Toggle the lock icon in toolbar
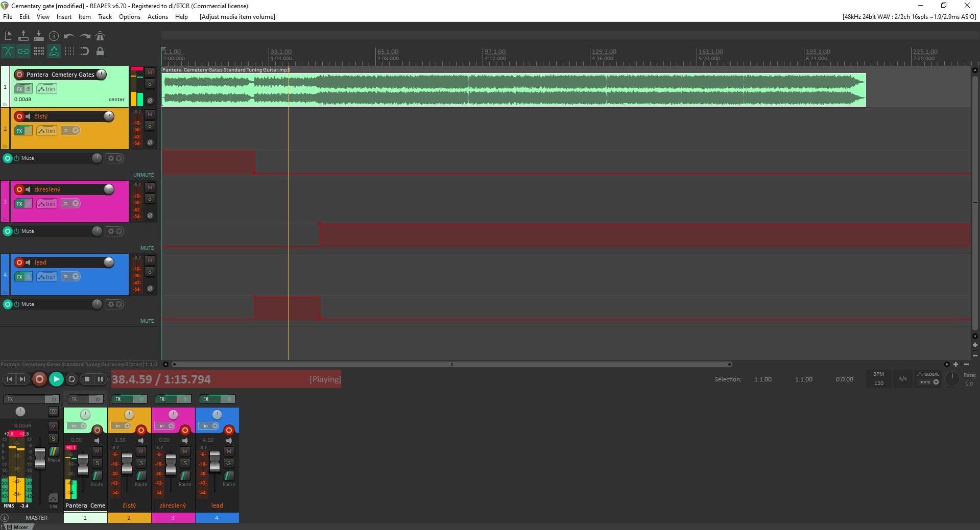The image size is (980, 530). tap(100, 51)
